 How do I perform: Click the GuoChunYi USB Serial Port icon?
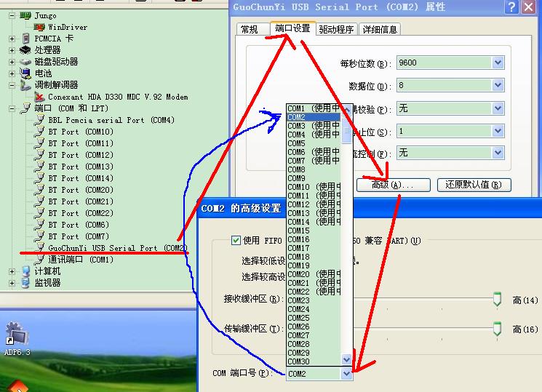(x=41, y=248)
